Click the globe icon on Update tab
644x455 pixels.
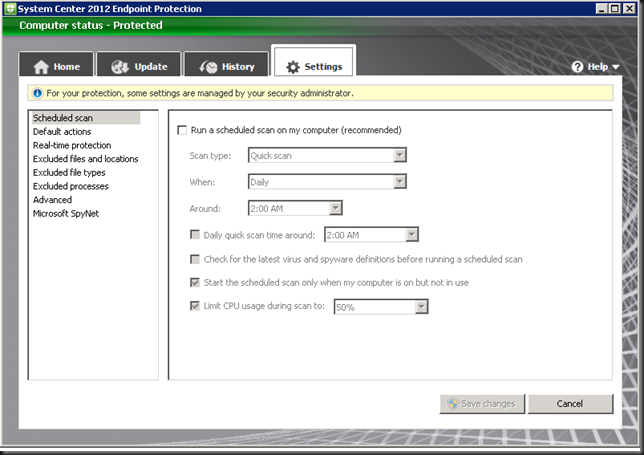pos(120,67)
